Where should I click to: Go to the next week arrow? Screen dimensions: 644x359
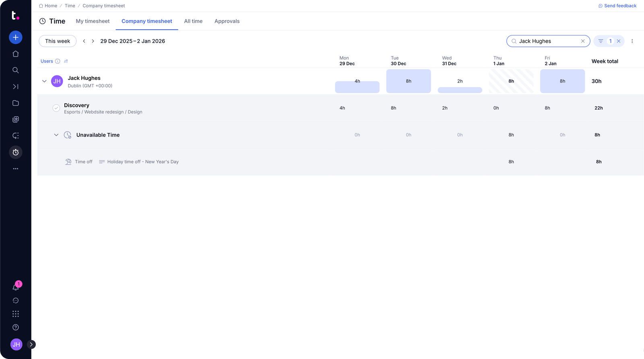pyautogui.click(x=93, y=41)
